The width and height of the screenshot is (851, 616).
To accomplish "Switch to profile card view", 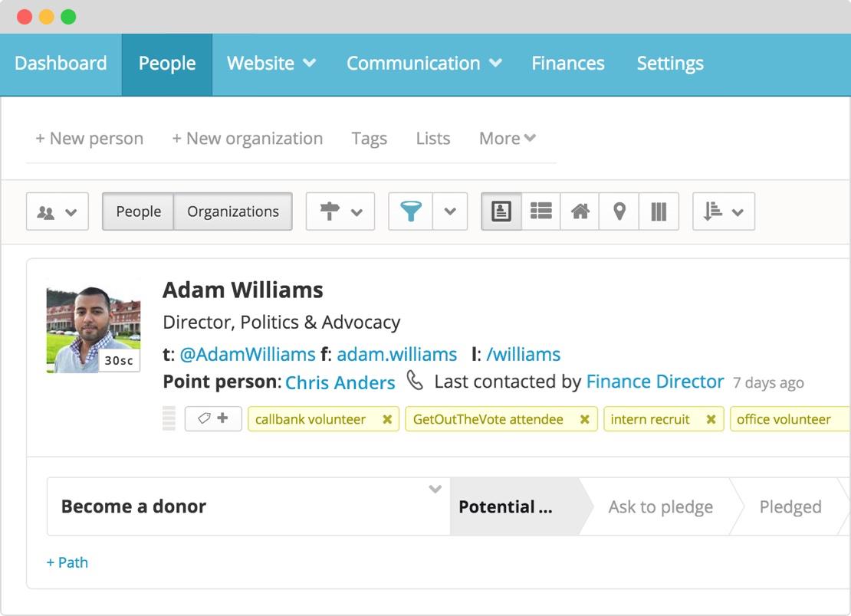I will (501, 211).
